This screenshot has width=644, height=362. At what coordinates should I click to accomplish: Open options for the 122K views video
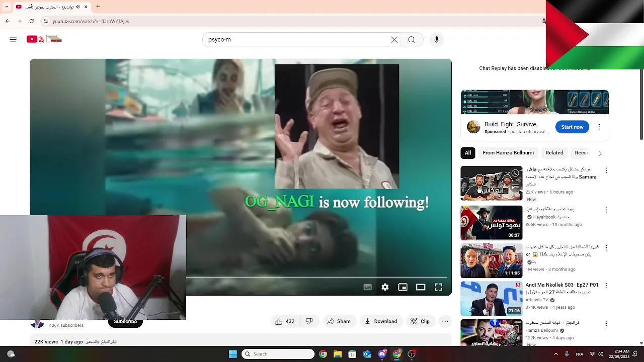click(606, 324)
